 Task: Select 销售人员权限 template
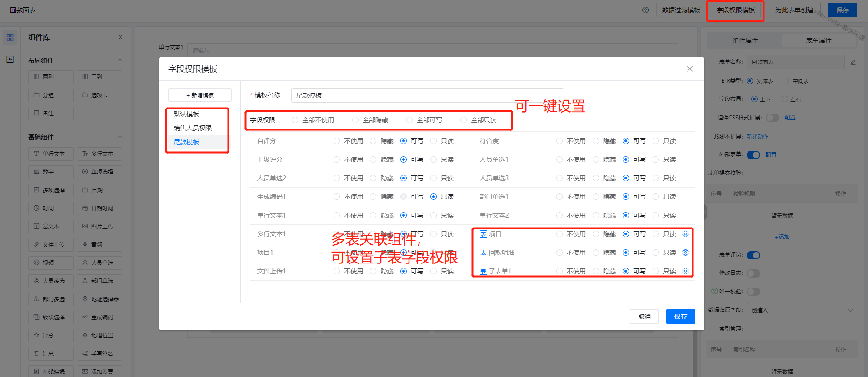[x=193, y=128]
